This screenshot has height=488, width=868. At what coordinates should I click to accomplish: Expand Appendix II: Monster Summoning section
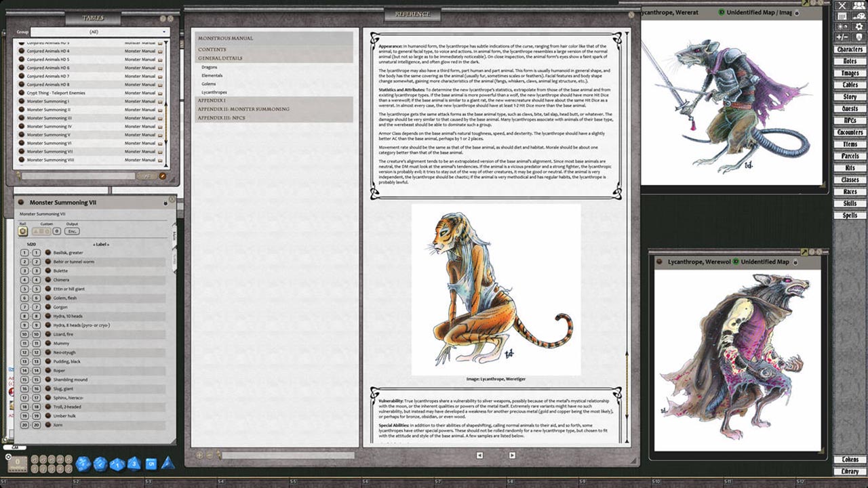click(x=243, y=109)
